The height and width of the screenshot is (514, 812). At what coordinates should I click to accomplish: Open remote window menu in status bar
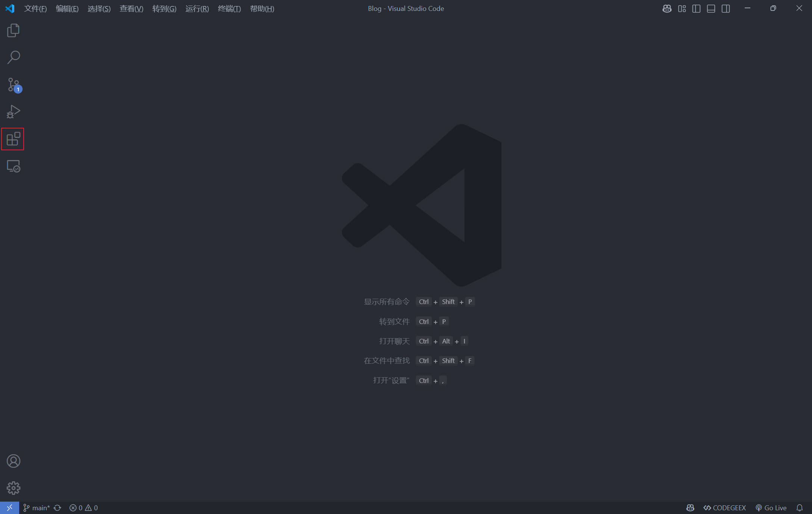click(9, 508)
